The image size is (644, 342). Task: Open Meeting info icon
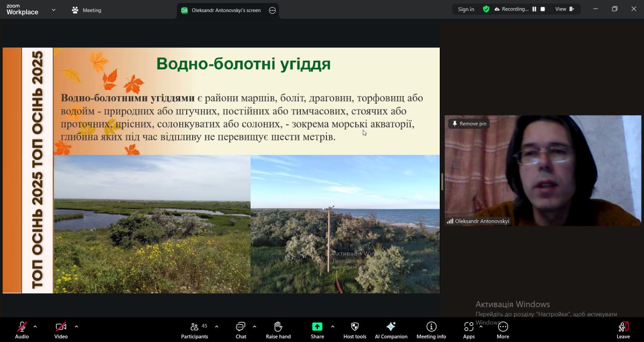tap(431, 326)
